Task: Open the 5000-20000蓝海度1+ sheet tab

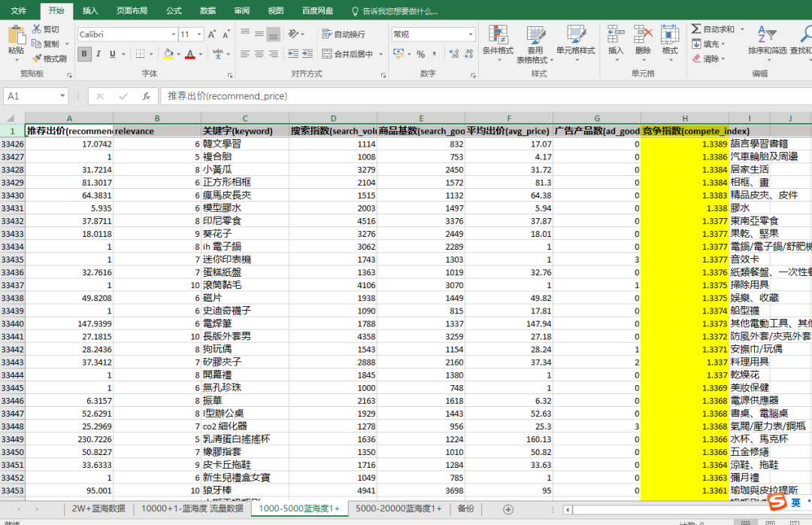Action: tap(398, 508)
